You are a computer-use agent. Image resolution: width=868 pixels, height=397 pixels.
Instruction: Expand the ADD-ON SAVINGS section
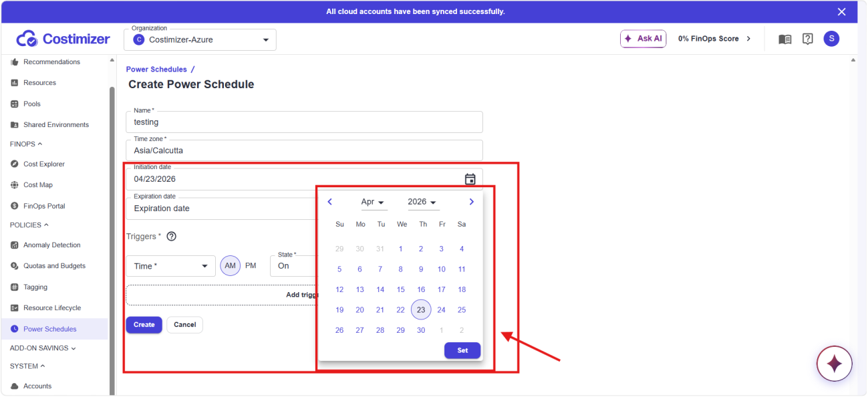(x=43, y=348)
